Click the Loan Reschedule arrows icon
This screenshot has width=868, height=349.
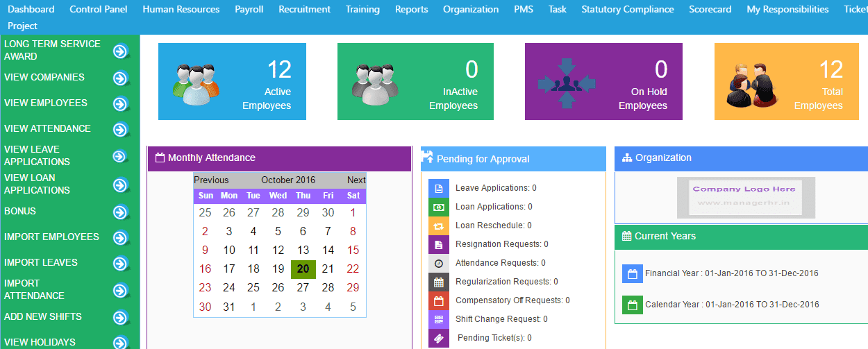pyautogui.click(x=439, y=225)
